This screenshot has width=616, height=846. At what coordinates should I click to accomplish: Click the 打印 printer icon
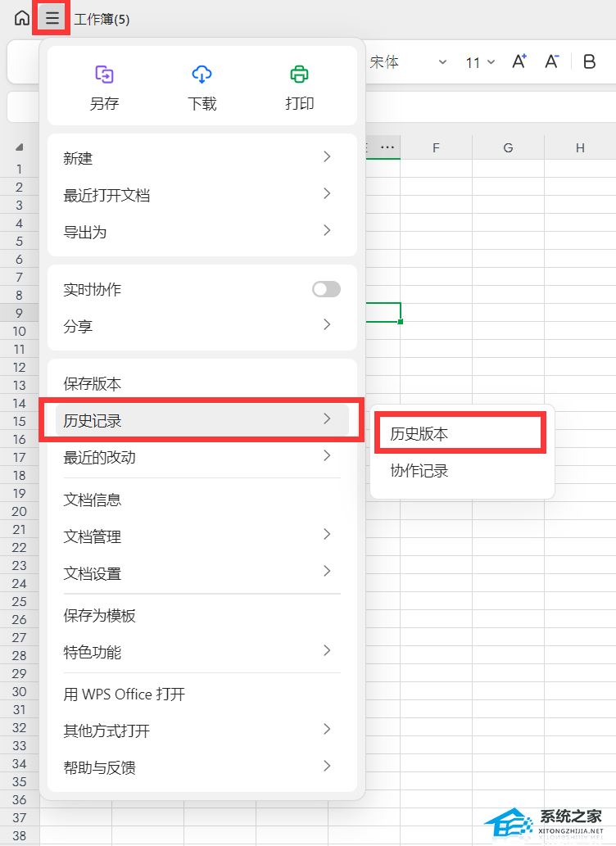click(x=299, y=74)
